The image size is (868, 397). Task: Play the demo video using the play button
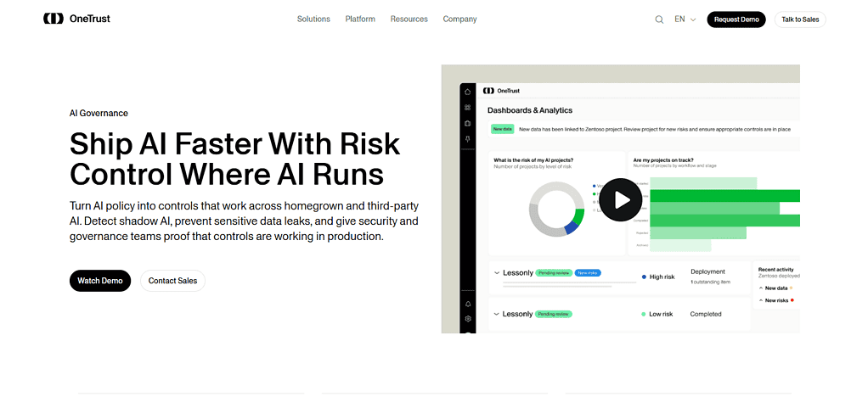point(621,199)
